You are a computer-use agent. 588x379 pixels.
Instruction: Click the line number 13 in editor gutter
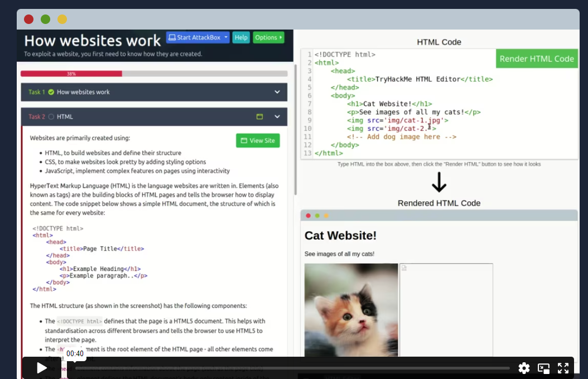307,153
